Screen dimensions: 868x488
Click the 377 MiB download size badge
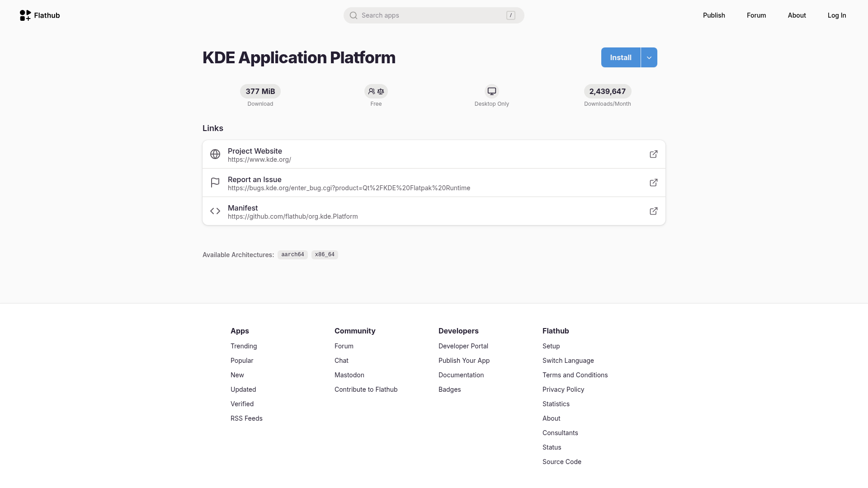pos(260,91)
